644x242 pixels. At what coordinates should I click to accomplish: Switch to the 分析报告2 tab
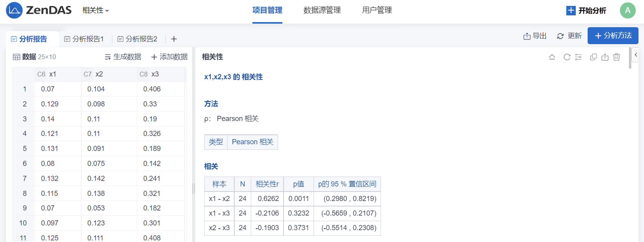[x=137, y=39]
